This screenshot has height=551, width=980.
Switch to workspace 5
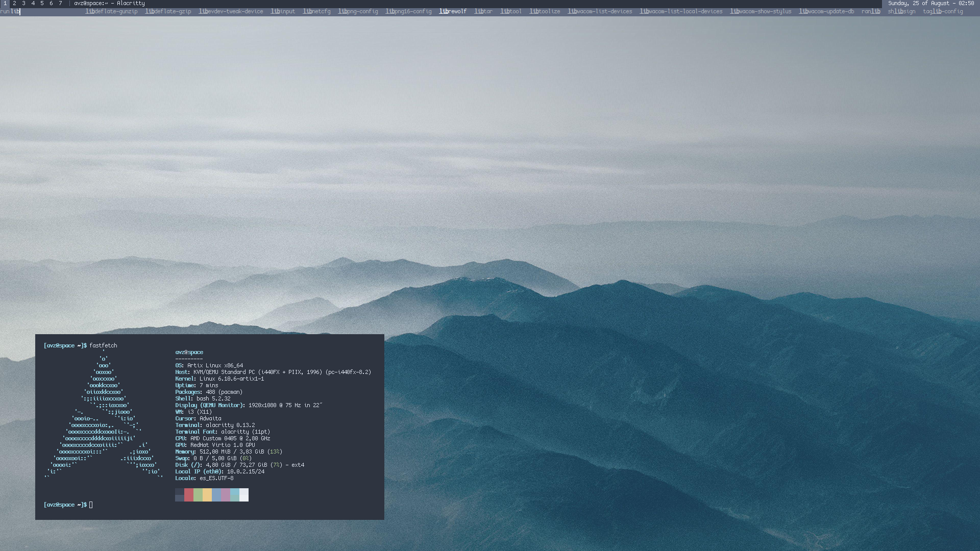tap(42, 3)
